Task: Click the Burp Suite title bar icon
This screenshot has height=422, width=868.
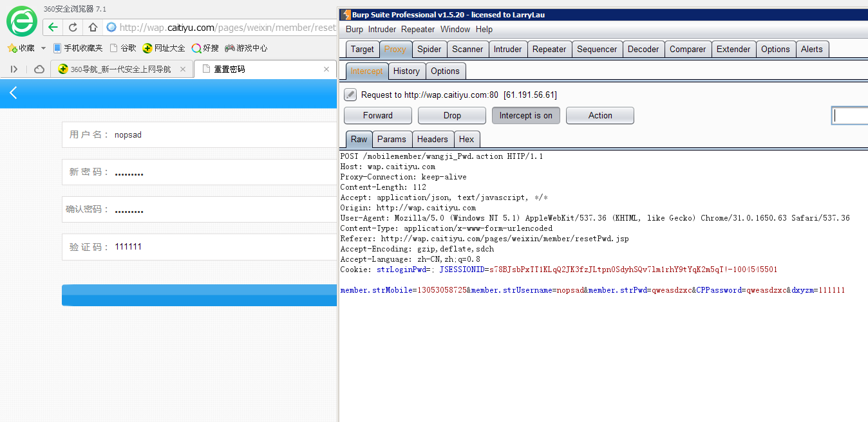Action: click(347, 14)
